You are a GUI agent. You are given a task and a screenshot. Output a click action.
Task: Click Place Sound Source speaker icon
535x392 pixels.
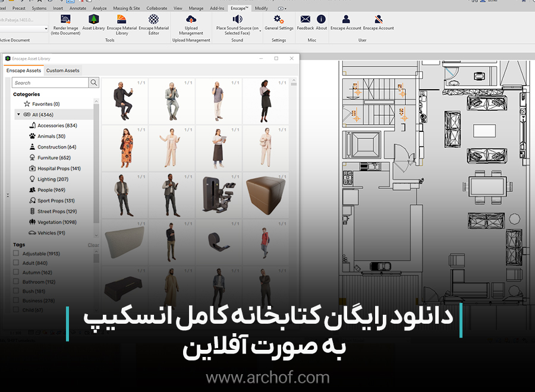(237, 20)
